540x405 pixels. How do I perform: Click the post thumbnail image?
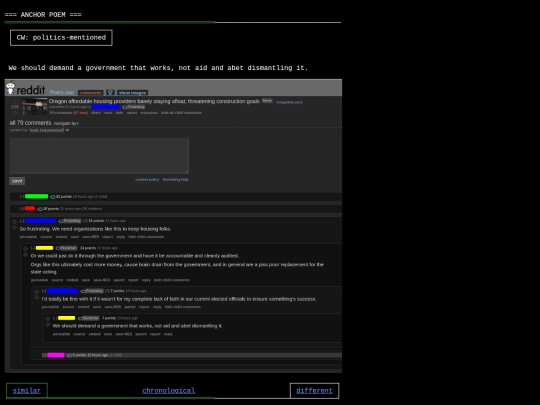coord(35,106)
